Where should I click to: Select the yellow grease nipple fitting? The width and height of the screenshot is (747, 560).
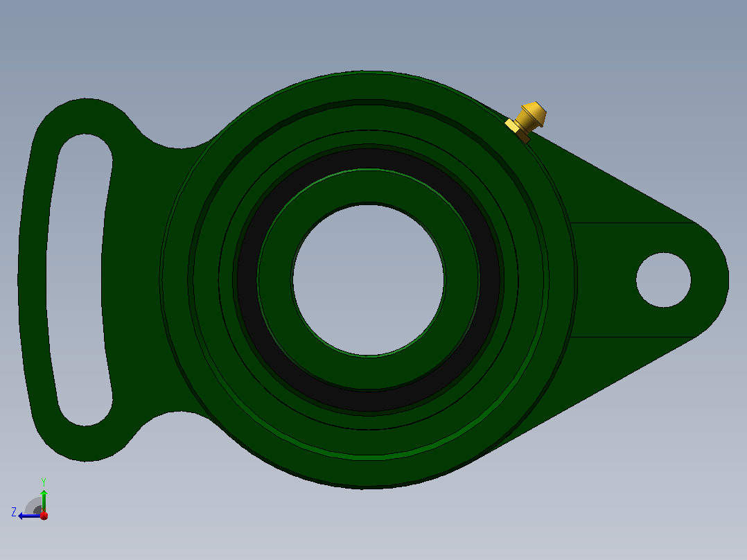527,121
